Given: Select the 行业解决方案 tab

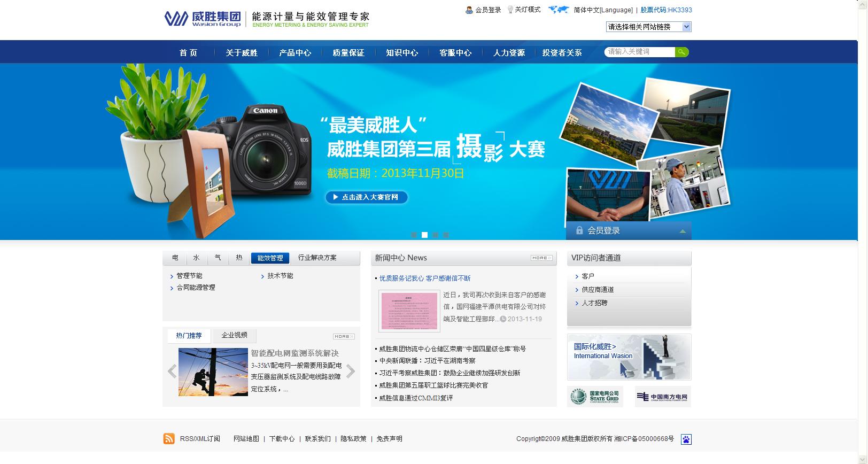Looking at the screenshot, I should 317,258.
